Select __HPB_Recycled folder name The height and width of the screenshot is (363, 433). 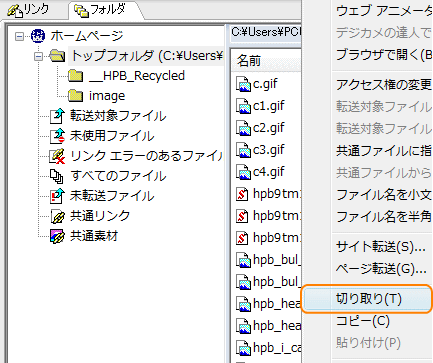(137, 76)
